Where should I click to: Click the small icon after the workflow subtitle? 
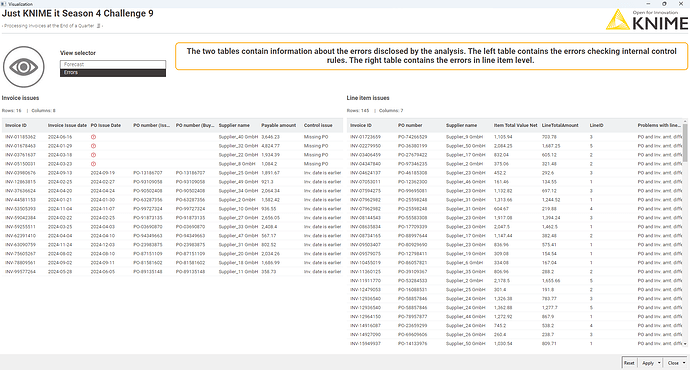coord(99,26)
